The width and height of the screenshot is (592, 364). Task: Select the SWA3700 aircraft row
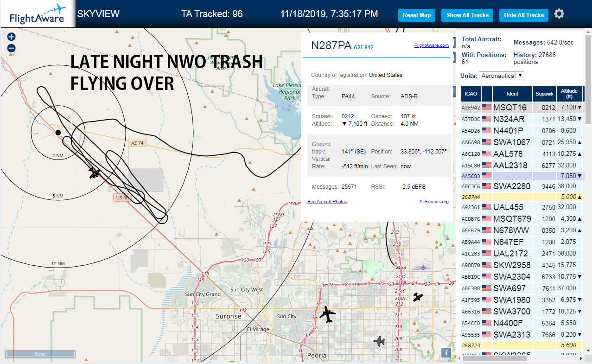pos(522,312)
